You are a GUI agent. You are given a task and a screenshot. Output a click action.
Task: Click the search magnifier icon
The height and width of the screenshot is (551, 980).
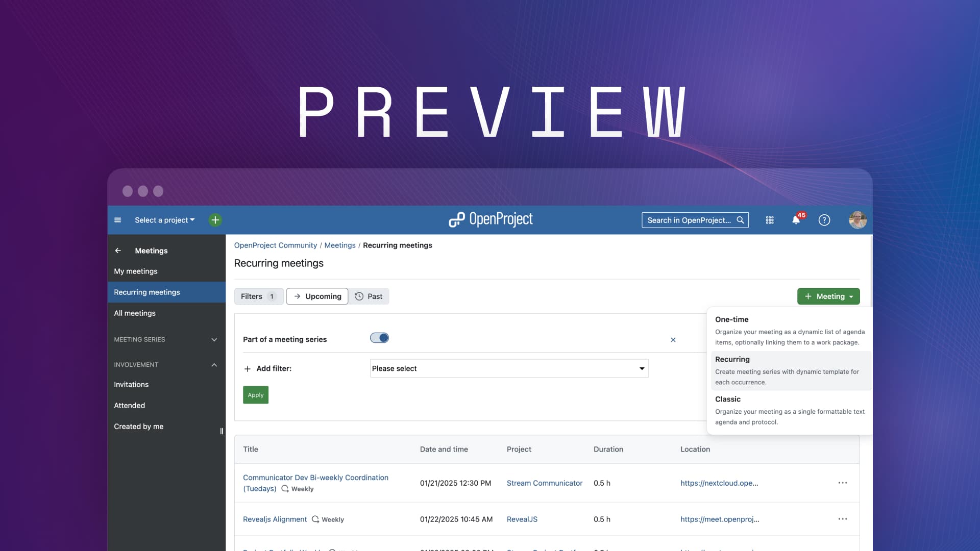click(741, 220)
